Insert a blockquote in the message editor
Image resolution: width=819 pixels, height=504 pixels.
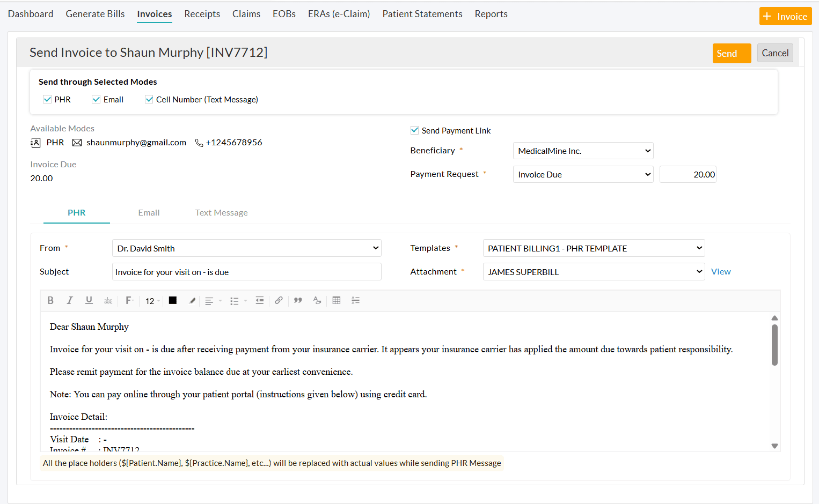(298, 300)
